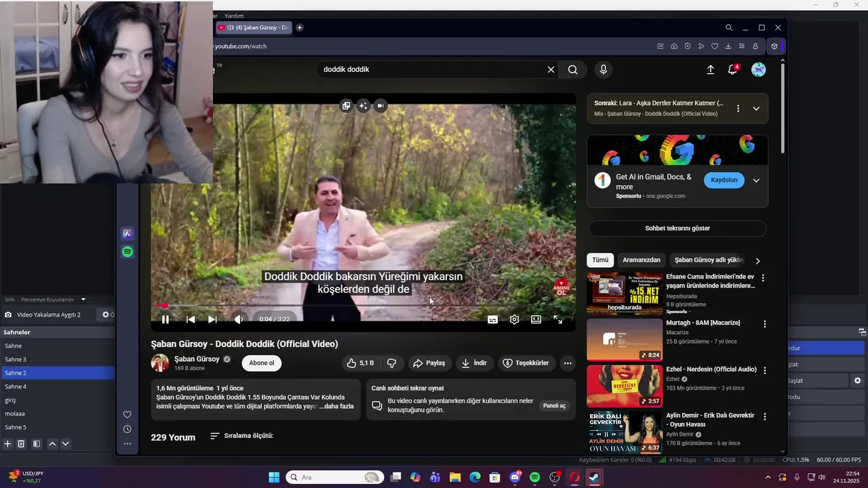Click Kaydolun on the Google AI ad
The height and width of the screenshot is (488, 868).
(x=724, y=180)
